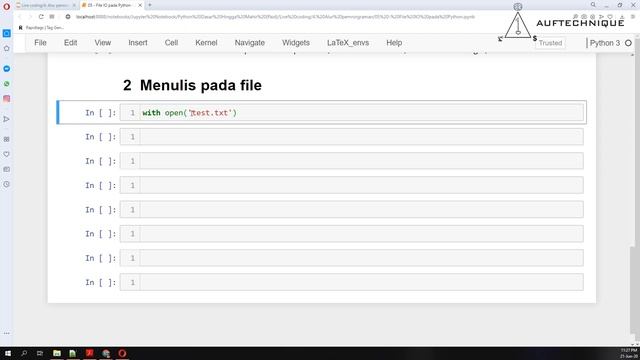The width and height of the screenshot is (640, 360).
Task: Open the Edit menu
Action: coord(70,43)
